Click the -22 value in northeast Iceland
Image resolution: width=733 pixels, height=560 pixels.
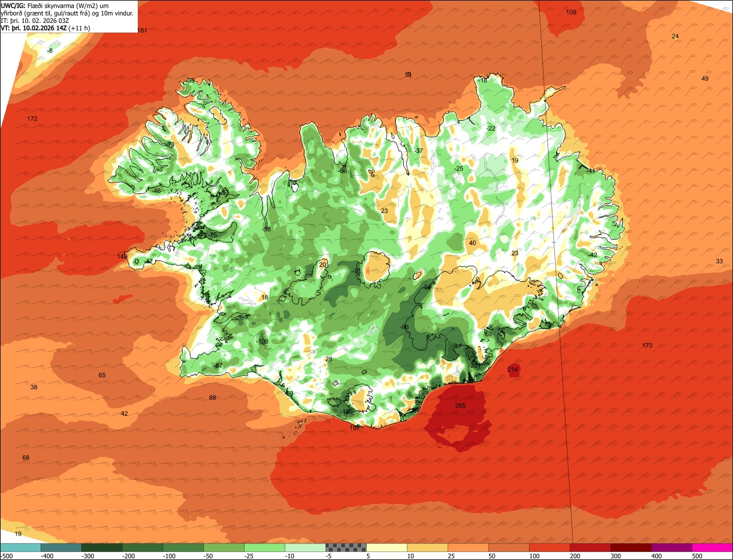pyautogui.click(x=490, y=128)
